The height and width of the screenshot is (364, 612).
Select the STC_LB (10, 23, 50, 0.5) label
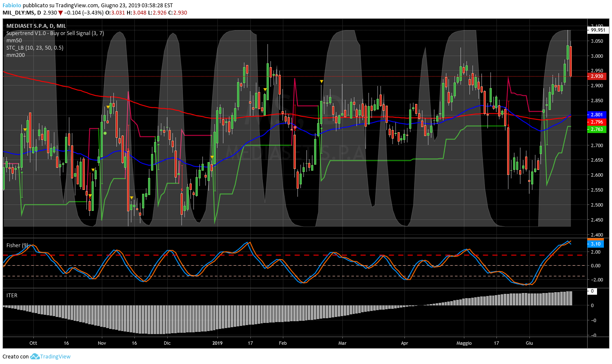tap(35, 47)
